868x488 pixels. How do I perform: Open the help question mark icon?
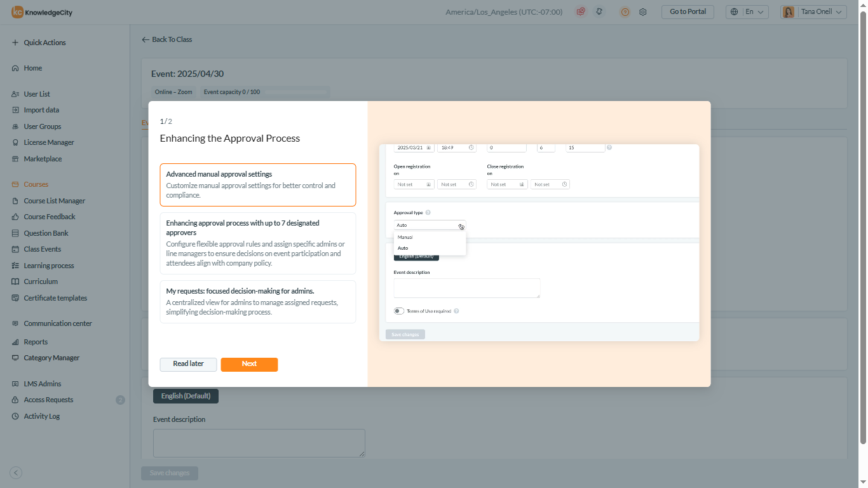pos(625,12)
